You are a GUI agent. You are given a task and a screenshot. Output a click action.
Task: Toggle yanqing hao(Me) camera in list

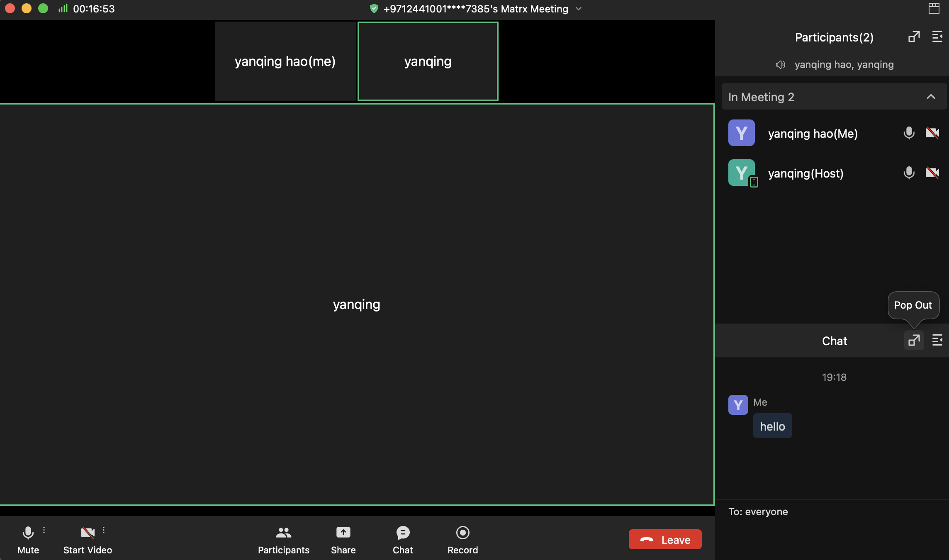pyautogui.click(x=932, y=133)
